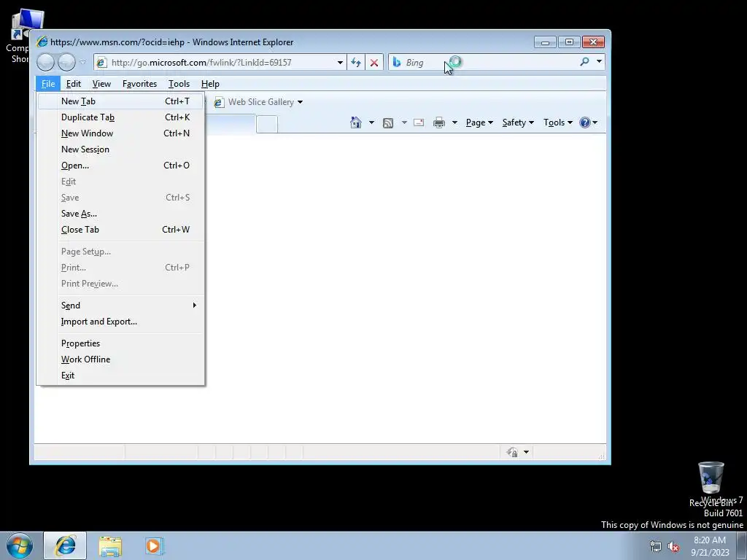Click the RSS Feeds icon
The image size is (747, 560).
tap(388, 122)
